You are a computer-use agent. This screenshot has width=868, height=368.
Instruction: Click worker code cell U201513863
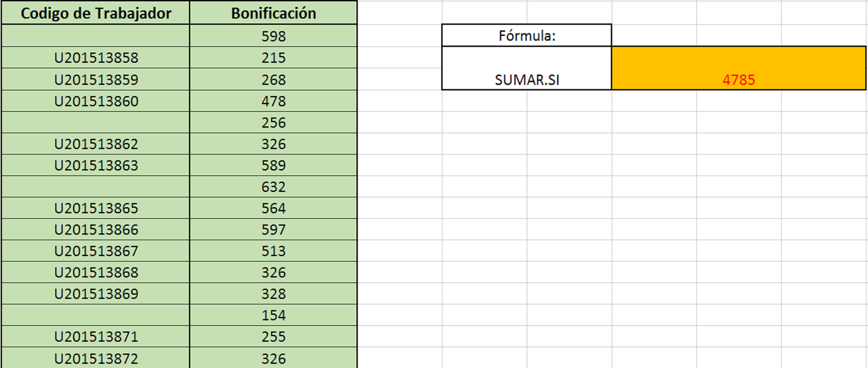click(96, 165)
